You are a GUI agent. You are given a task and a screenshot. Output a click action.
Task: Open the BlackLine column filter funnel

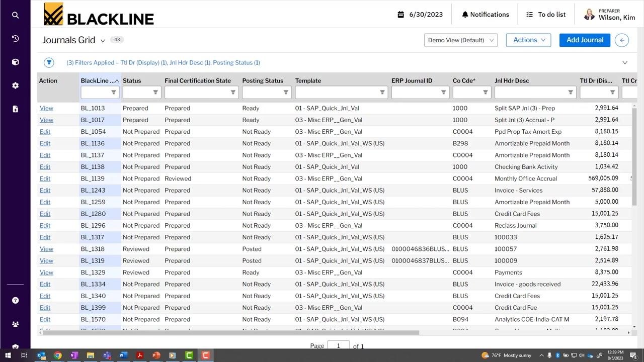[x=114, y=92]
